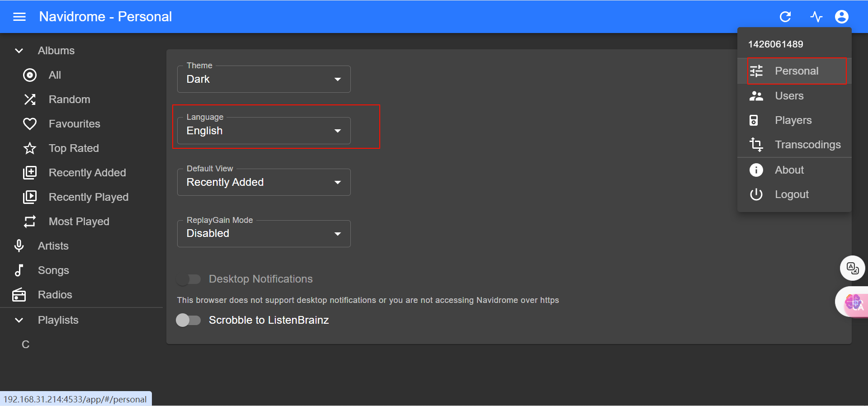Select Players in the user menu
The width and height of the screenshot is (868, 406).
pos(794,120)
